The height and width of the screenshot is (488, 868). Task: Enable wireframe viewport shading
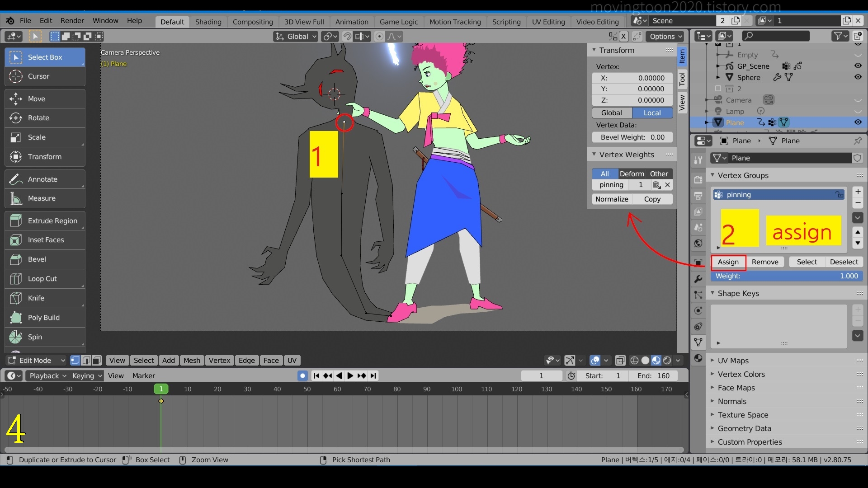[x=634, y=361]
